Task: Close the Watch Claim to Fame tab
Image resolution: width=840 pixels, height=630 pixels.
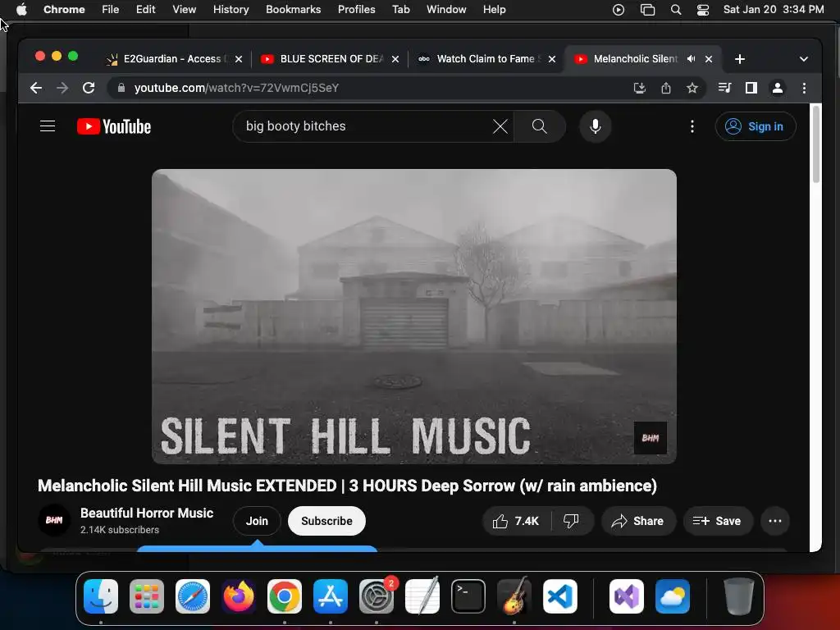Action: [552, 59]
